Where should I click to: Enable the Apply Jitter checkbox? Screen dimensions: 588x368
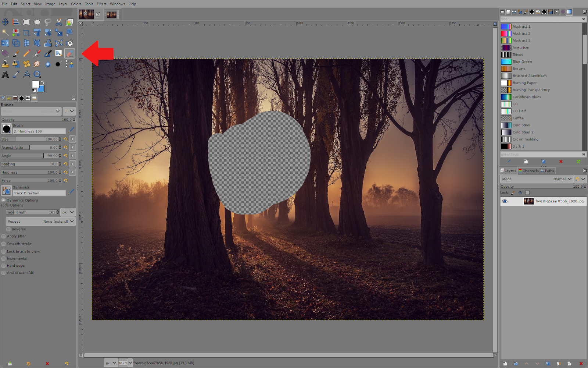tap(4, 236)
